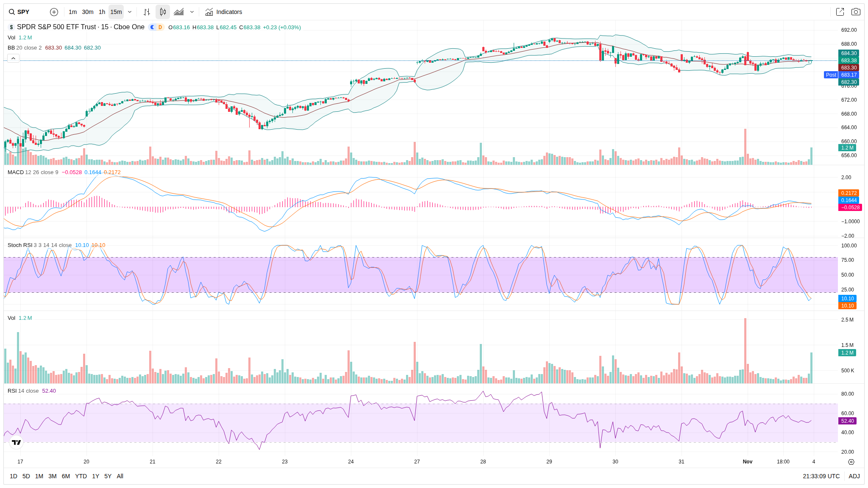The width and height of the screenshot is (868, 488).
Task: Toggle the ADJ adjusted data button
Action: (854, 476)
